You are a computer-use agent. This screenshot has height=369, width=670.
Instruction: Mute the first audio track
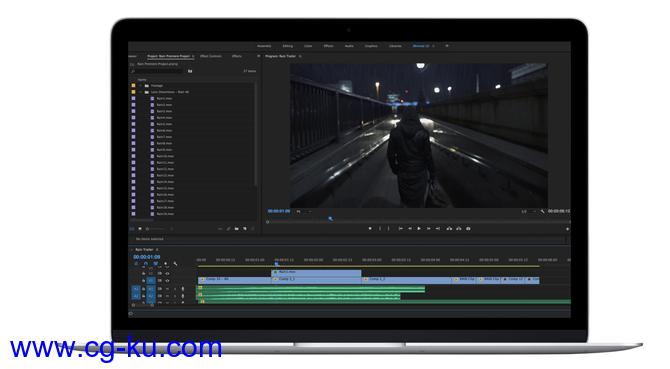[167, 289]
